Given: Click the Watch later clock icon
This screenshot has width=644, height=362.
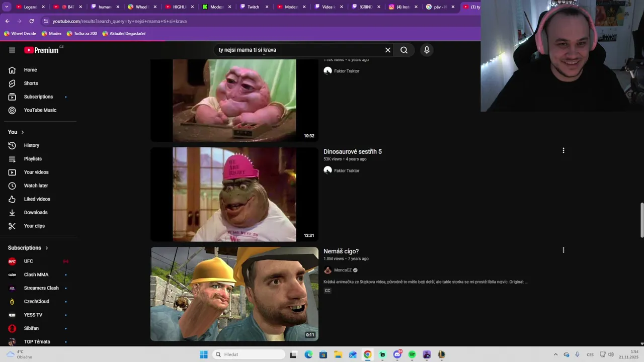Looking at the screenshot, I should (12, 186).
